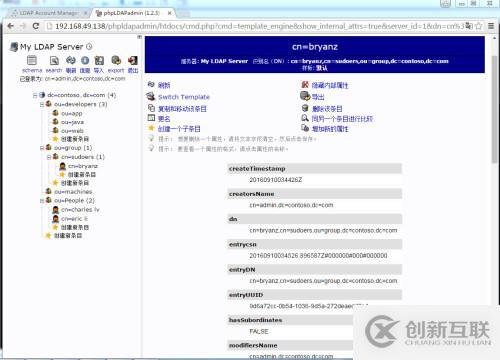Click the cn=bryanz page heading
The height and width of the screenshot is (360, 500).
(315, 47)
